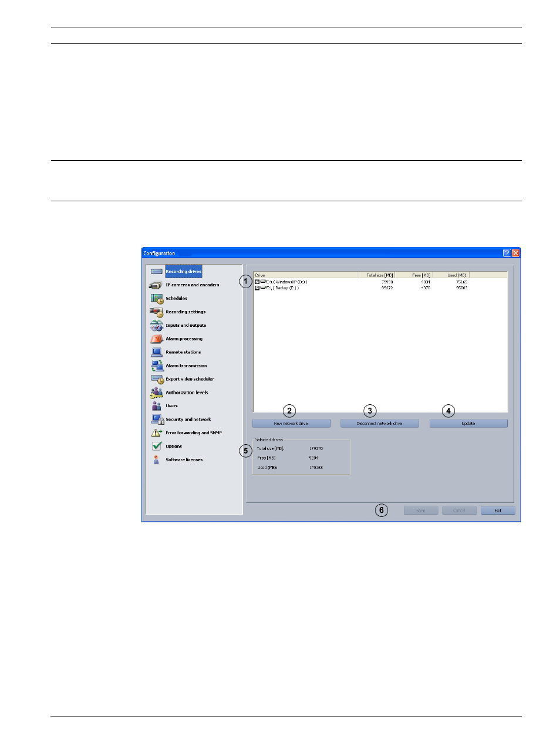
Task: Close the Configuration window with X
Action: pyautogui.click(x=515, y=253)
